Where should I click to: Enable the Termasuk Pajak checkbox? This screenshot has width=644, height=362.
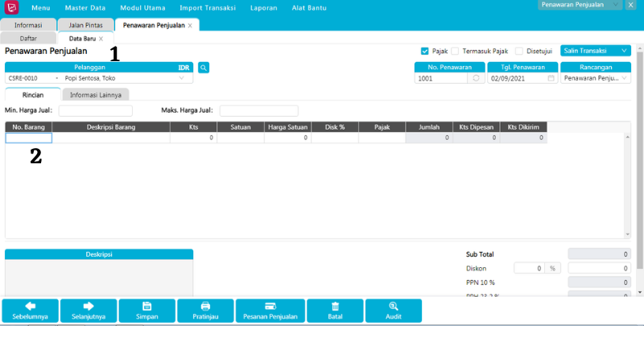click(x=455, y=51)
